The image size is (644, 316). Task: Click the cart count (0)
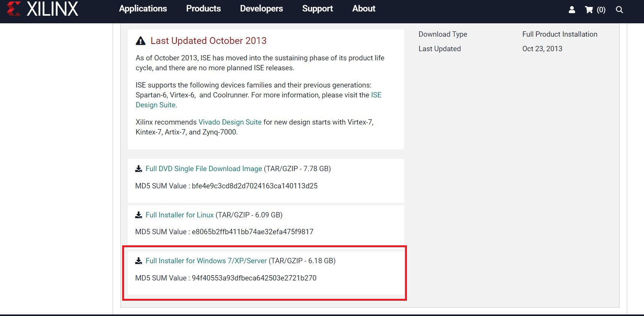coord(601,10)
